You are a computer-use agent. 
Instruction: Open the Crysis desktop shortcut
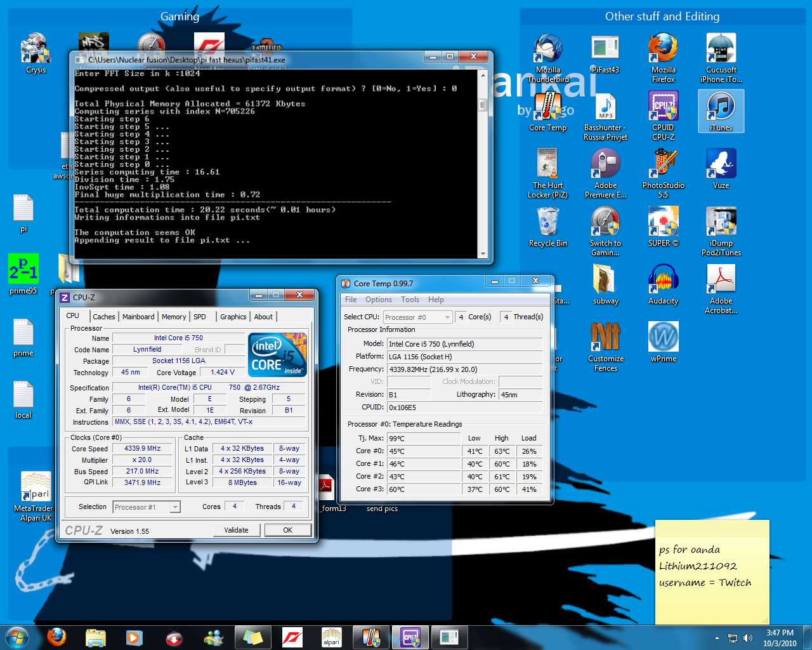pyautogui.click(x=36, y=54)
